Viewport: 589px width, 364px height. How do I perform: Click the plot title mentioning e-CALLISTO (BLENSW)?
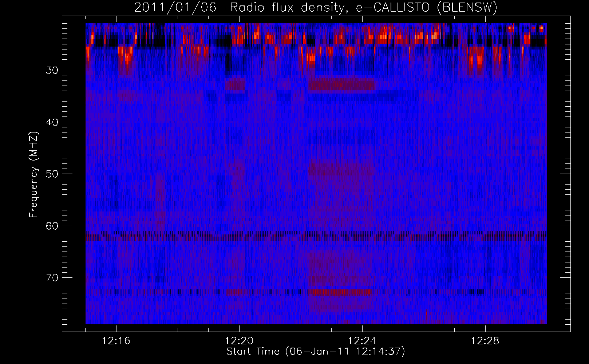[x=316, y=8]
